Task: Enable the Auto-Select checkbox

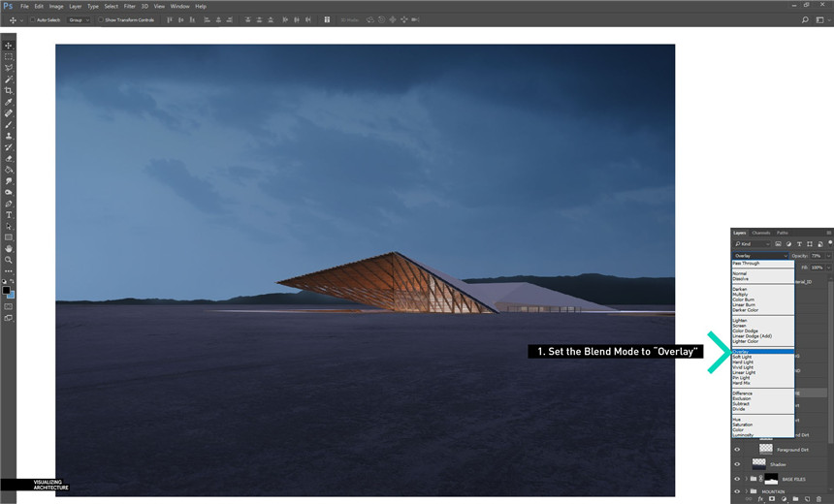Action: point(31,19)
